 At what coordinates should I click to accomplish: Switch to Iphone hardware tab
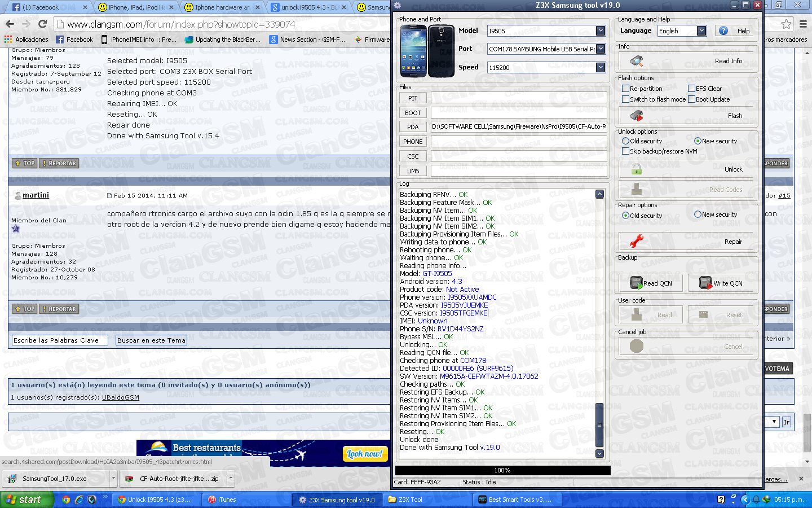[222, 7]
